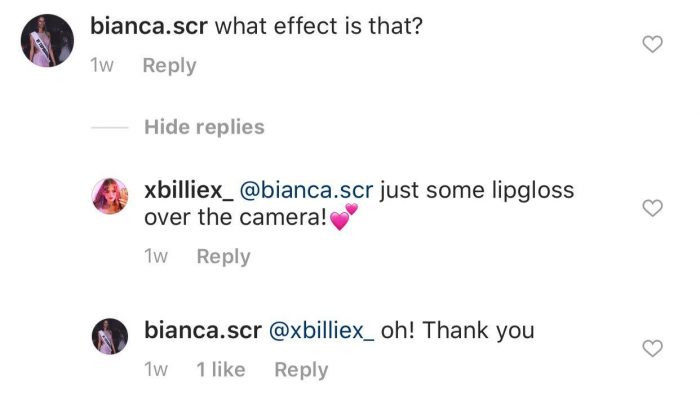Open the xbilliex_ profile picture
The image size is (700, 395).
(110, 196)
